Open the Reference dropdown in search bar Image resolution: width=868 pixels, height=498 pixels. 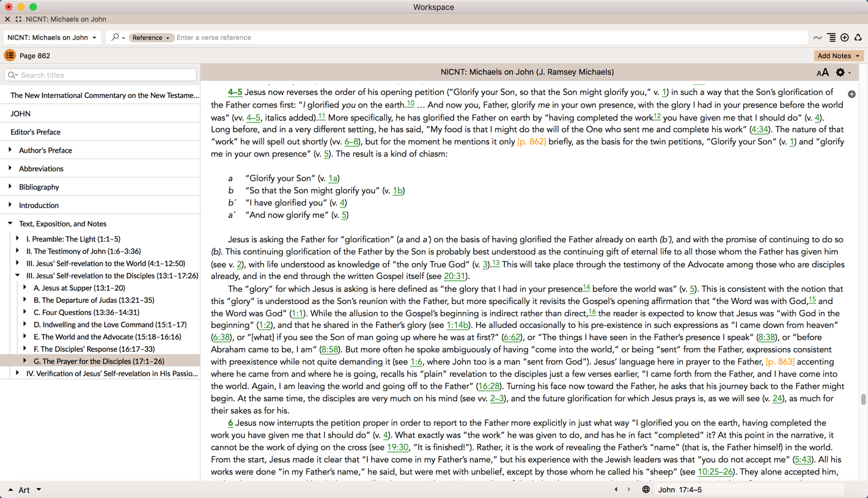click(x=150, y=38)
